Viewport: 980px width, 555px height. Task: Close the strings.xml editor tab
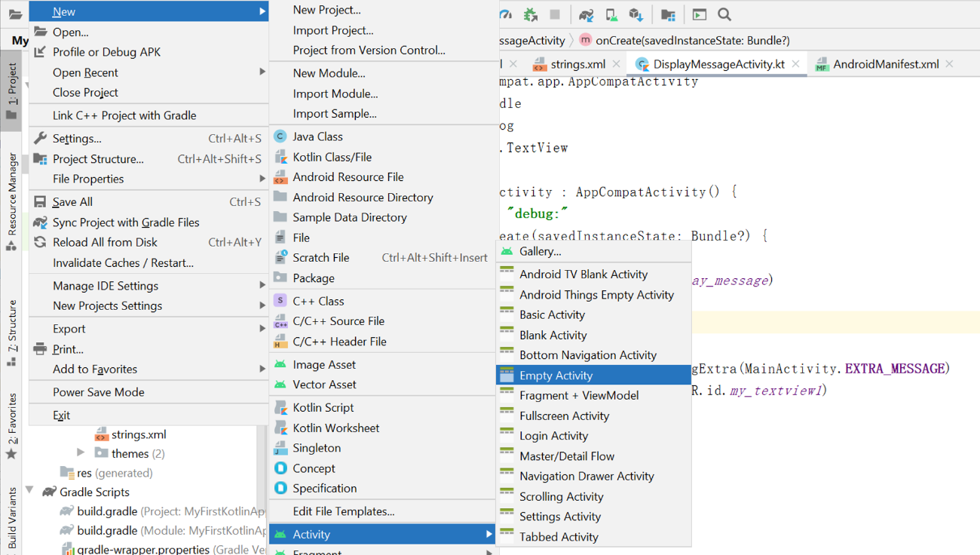tap(616, 64)
